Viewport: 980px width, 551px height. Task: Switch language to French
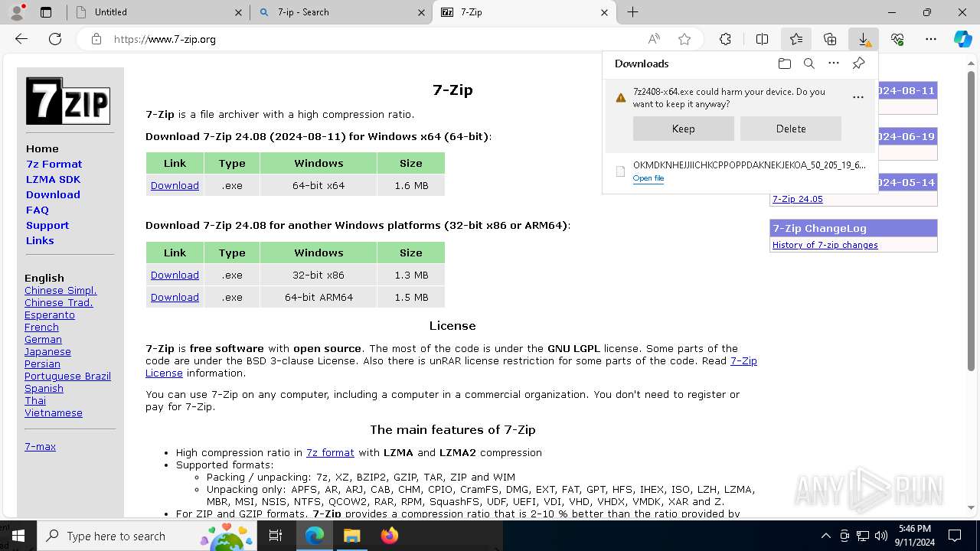41,327
